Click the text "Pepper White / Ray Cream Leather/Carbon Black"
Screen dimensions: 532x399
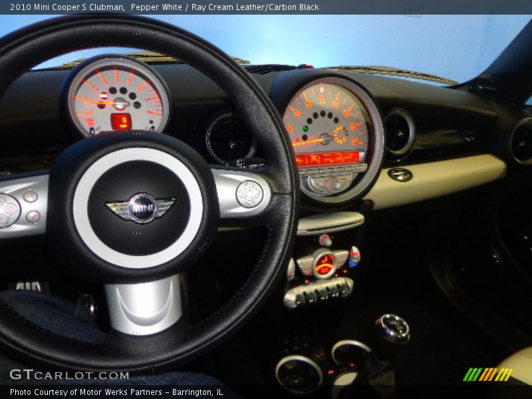tap(225, 7)
